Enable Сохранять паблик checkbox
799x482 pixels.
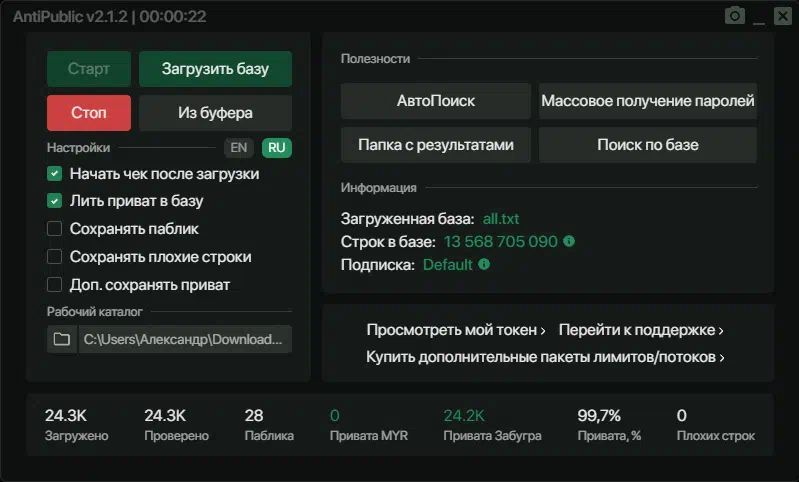(55, 229)
